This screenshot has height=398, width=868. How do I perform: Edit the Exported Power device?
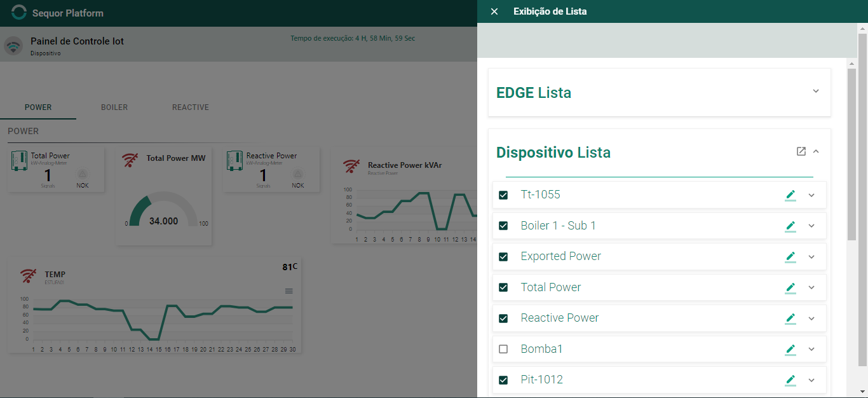pos(790,257)
